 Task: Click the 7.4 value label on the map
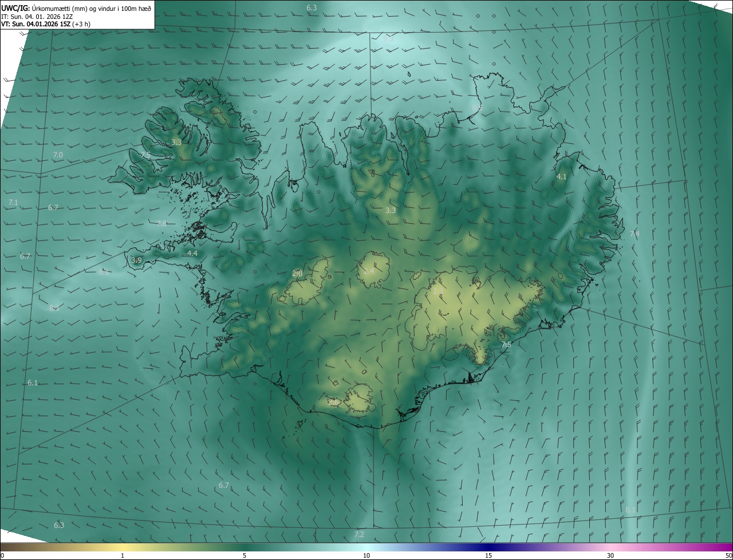(635, 234)
